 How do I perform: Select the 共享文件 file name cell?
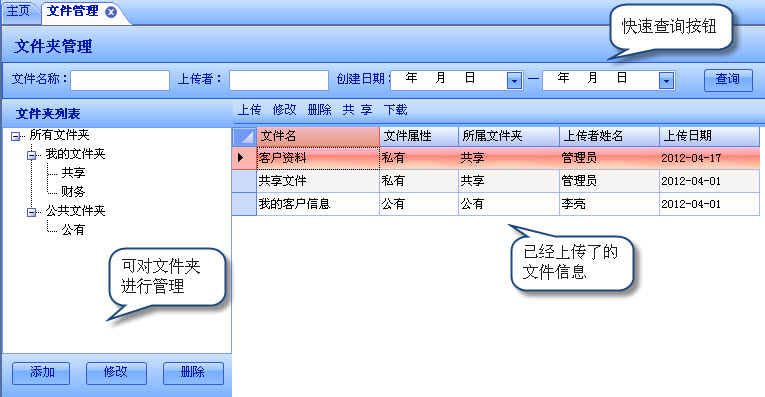click(x=318, y=181)
